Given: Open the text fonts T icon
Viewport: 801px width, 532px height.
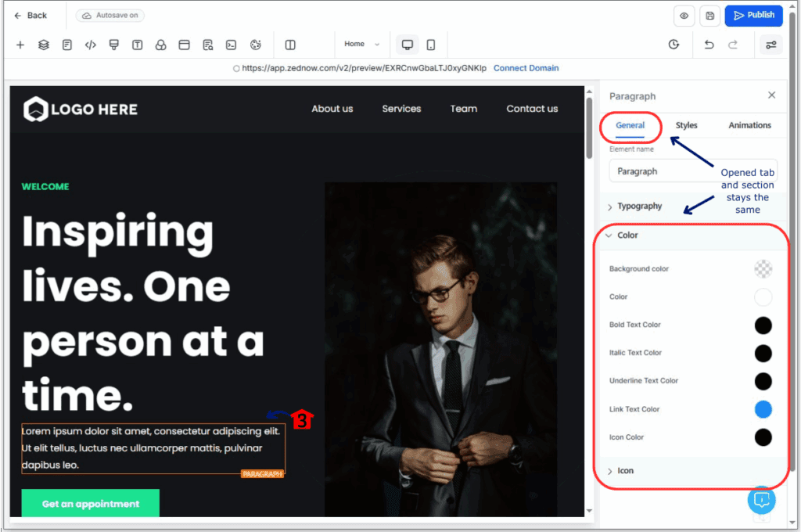Looking at the screenshot, I should click(138, 45).
